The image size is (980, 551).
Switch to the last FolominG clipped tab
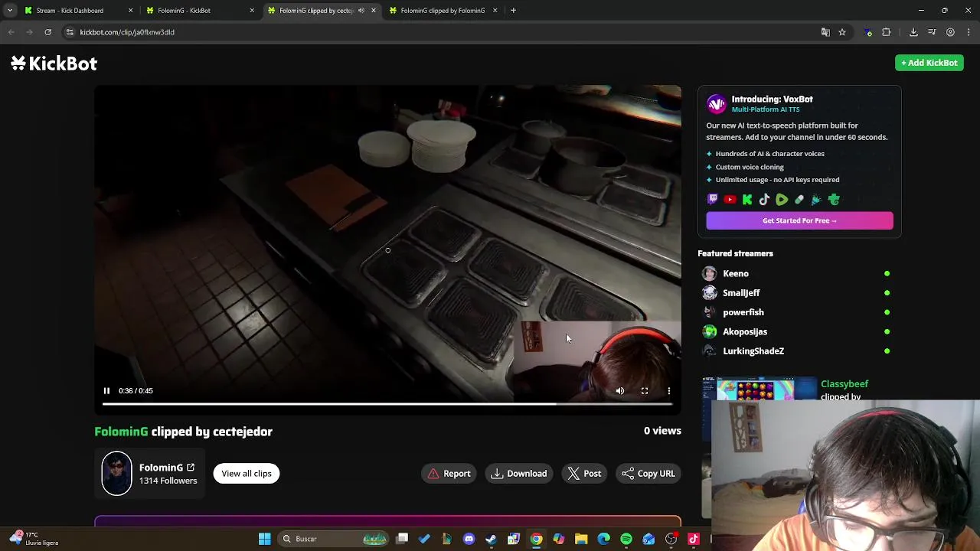tap(443, 11)
